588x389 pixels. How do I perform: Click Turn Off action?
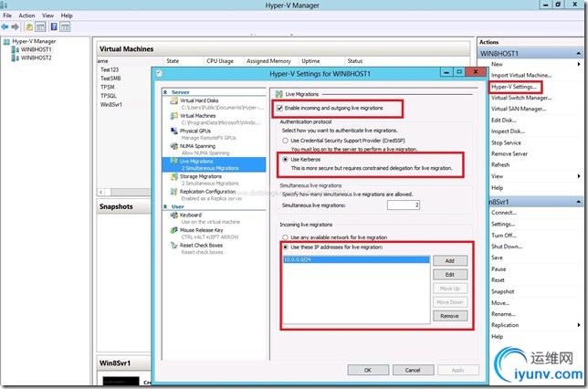click(x=504, y=236)
